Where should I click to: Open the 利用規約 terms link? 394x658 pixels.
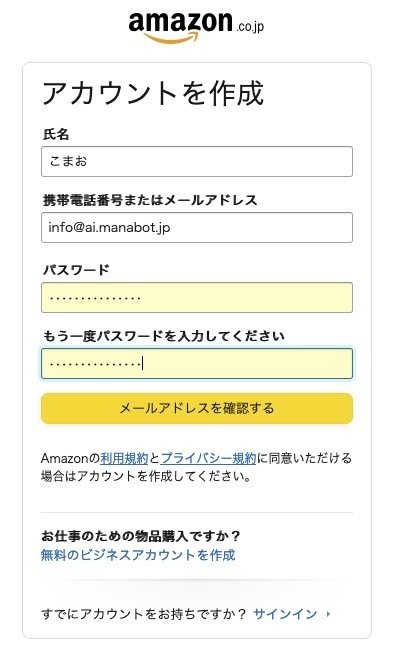click(x=124, y=458)
